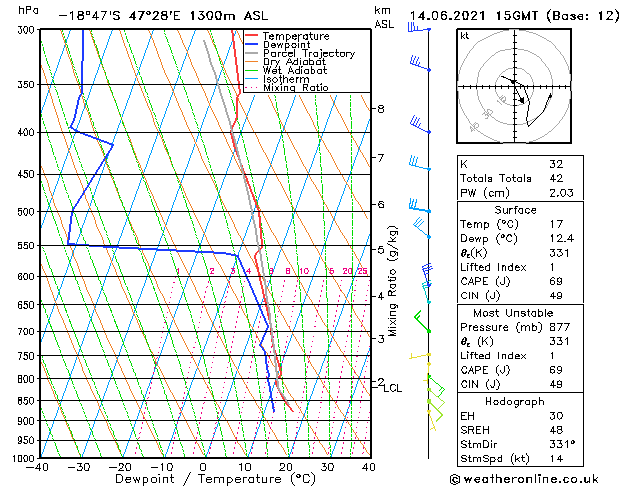Click the StmDir value 331°
The width and height of the screenshot is (629, 486).
(562, 444)
